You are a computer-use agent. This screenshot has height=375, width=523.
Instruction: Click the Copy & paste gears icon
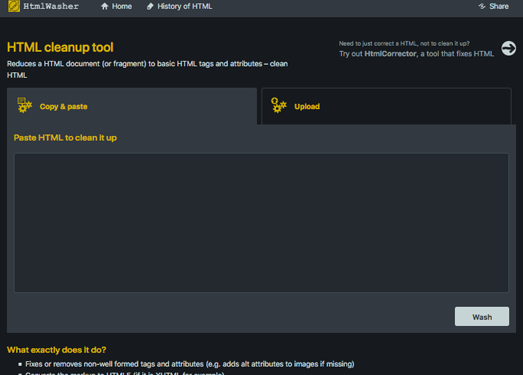click(25, 105)
